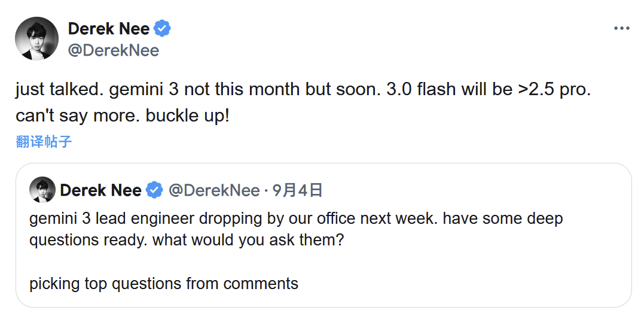Screen dimensions: 644x319
Task: Click the blue verified badge beside top name
Action: point(163,28)
